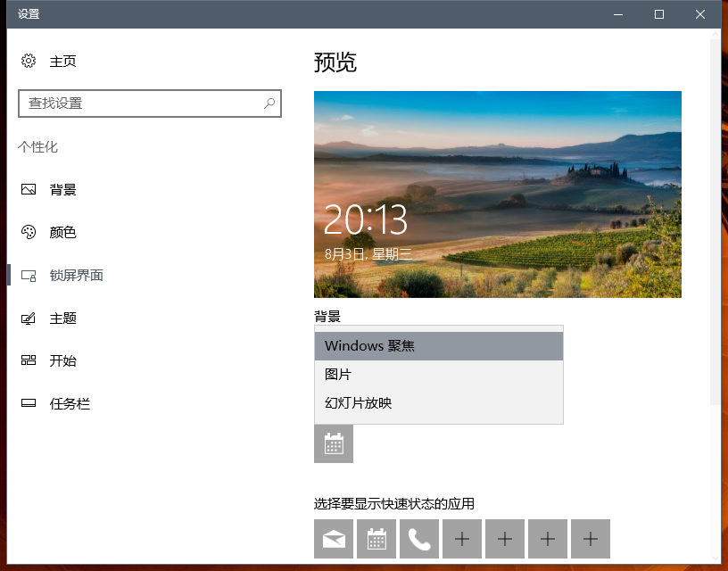Choose 幻灯片放映 from the background dropdown
Image resolution: width=728 pixels, height=571 pixels.
[439, 403]
